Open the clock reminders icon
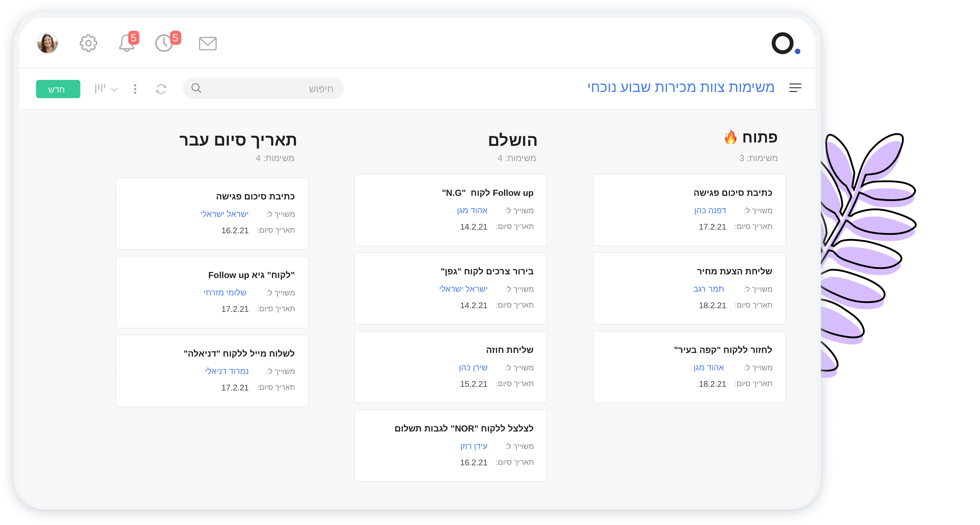This screenshot has width=980, height=525. (x=164, y=43)
